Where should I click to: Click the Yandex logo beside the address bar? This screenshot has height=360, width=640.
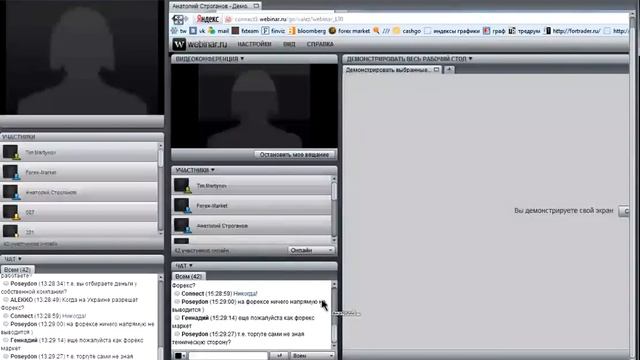click(x=207, y=19)
